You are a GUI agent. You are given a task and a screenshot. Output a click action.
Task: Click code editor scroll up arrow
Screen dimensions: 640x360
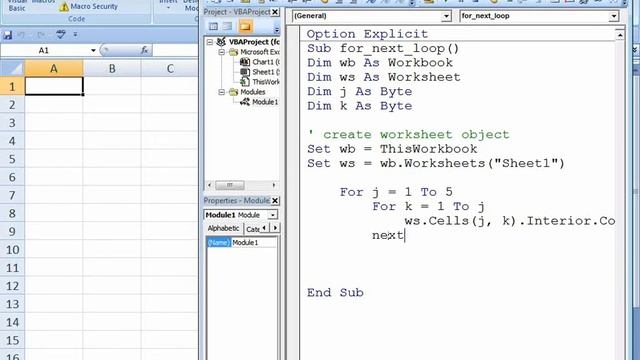620,35
